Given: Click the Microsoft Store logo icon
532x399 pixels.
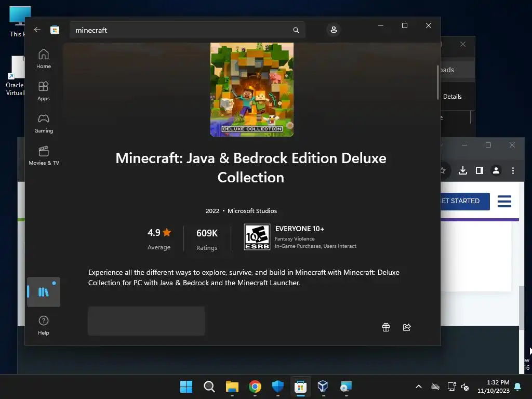Looking at the screenshot, I should coord(55,30).
